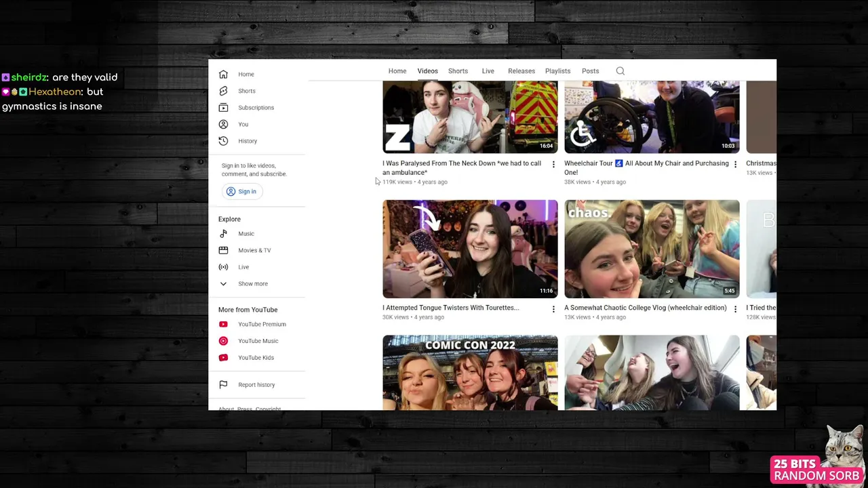Click the YouTube Kids logo icon
Image resolution: width=868 pixels, height=488 pixels.
point(223,357)
